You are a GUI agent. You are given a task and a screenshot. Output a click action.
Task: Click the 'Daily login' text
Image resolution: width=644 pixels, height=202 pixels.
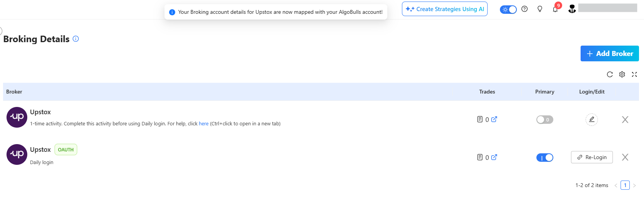(41, 163)
